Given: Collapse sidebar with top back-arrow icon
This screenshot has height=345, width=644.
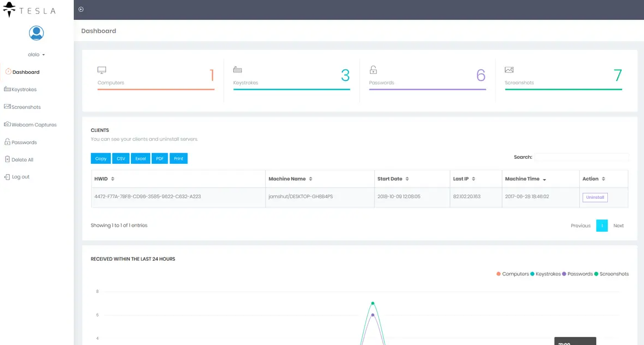Looking at the screenshot, I should tap(81, 9).
